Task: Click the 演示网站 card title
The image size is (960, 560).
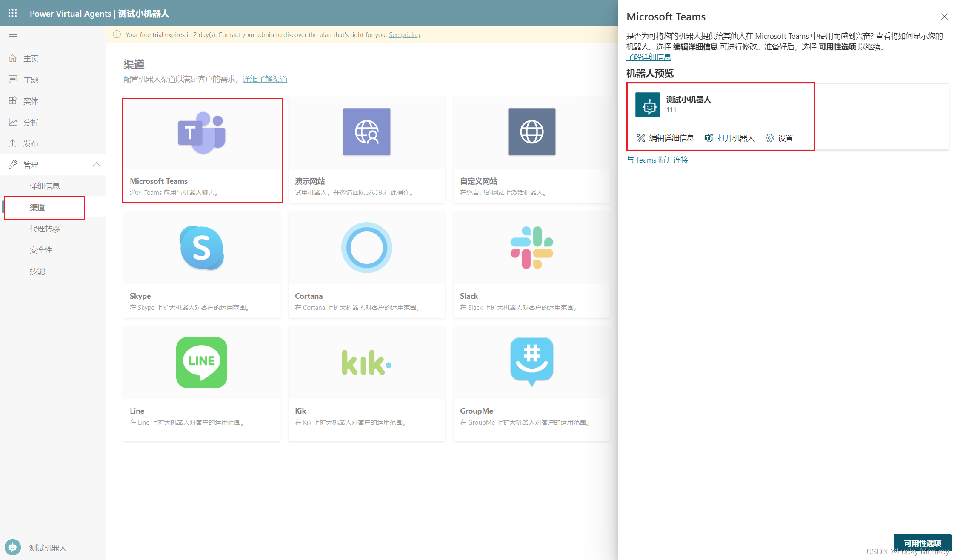Action: [310, 181]
